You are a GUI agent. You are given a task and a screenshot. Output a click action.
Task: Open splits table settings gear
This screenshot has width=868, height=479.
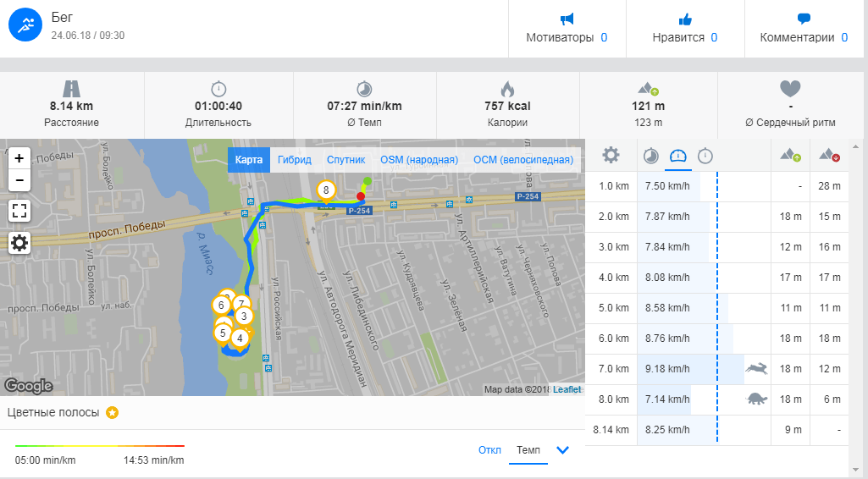click(610, 156)
